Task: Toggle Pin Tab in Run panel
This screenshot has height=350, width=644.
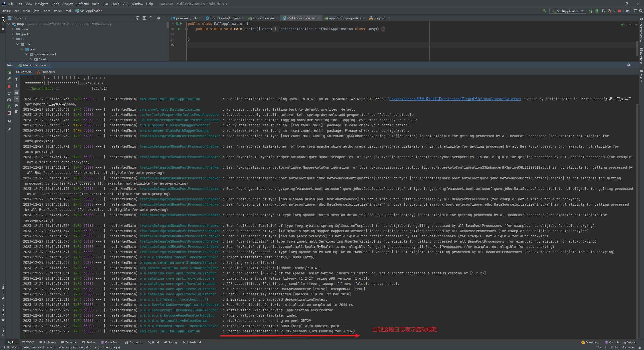Action: [x=9, y=129]
